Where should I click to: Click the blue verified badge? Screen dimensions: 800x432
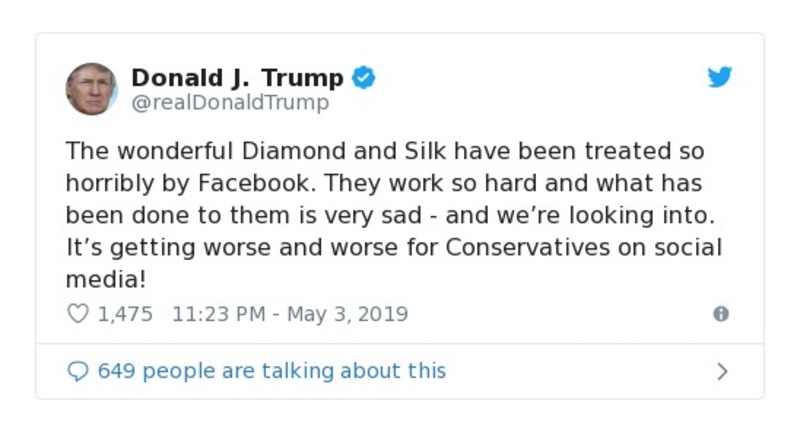[365, 77]
